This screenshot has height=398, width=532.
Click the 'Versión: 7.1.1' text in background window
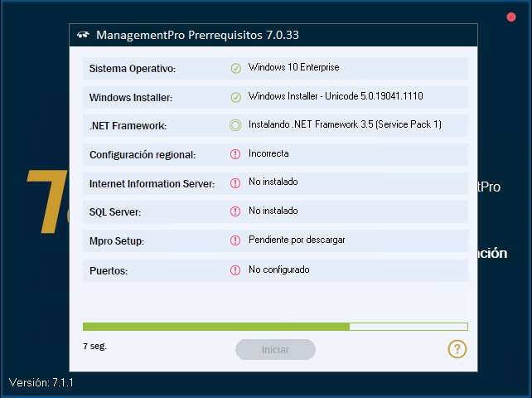tap(41, 383)
